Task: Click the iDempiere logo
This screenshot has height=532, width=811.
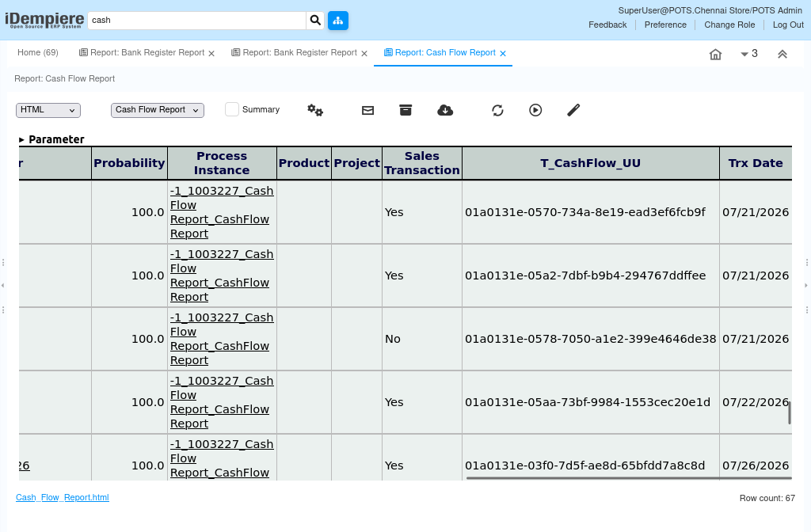Action: [44, 20]
